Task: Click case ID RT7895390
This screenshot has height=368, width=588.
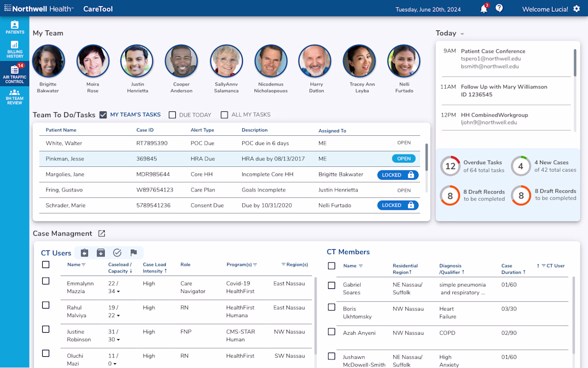Action: [152, 143]
